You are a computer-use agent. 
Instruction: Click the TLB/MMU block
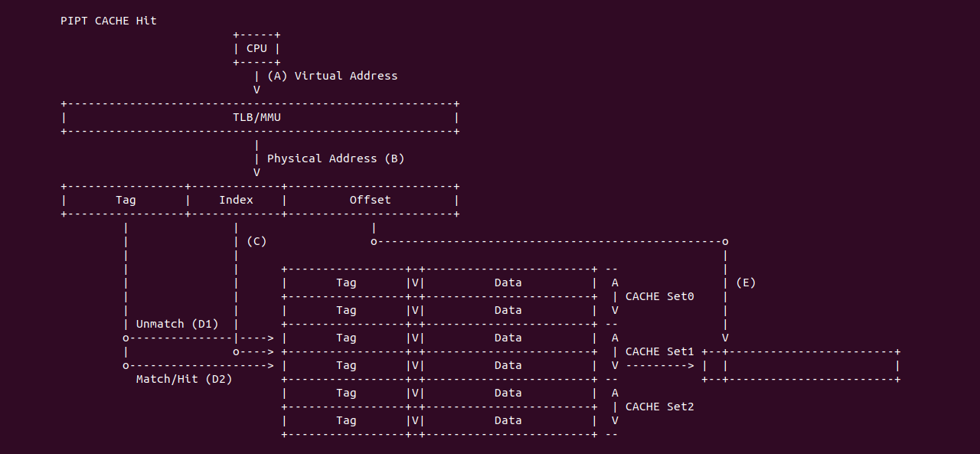click(256, 117)
